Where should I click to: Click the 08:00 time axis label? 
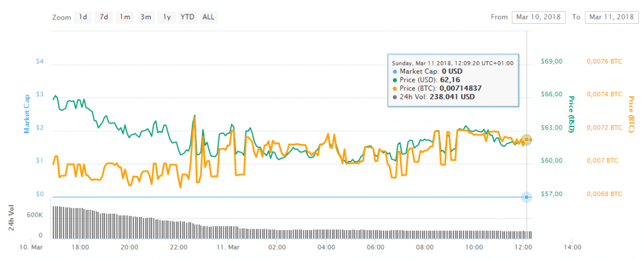tap(425, 248)
